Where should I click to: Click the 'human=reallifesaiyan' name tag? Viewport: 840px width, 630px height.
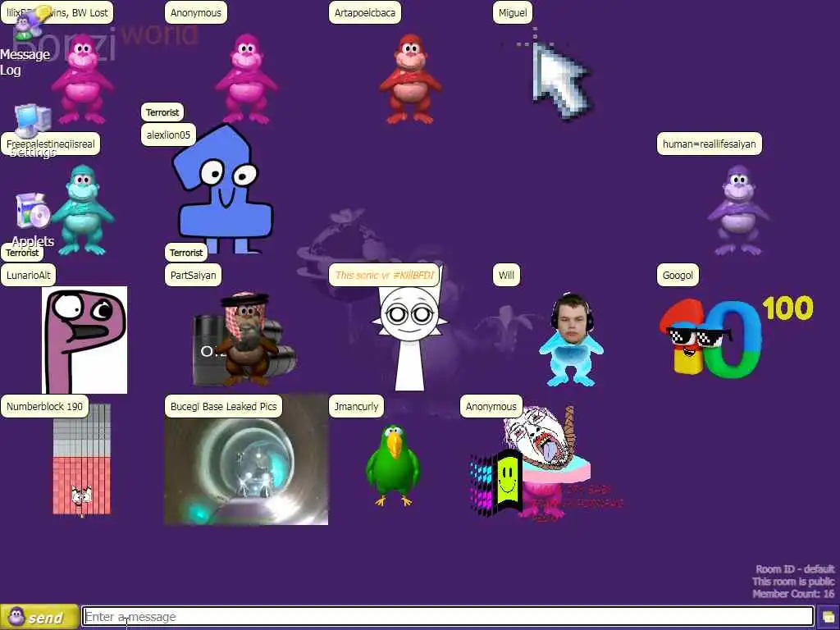pyautogui.click(x=710, y=144)
